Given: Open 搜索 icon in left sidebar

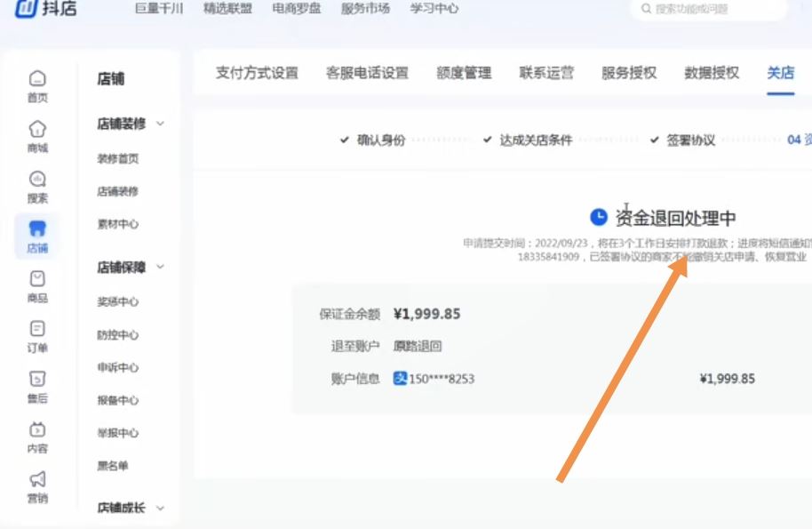Looking at the screenshot, I should point(37,180).
